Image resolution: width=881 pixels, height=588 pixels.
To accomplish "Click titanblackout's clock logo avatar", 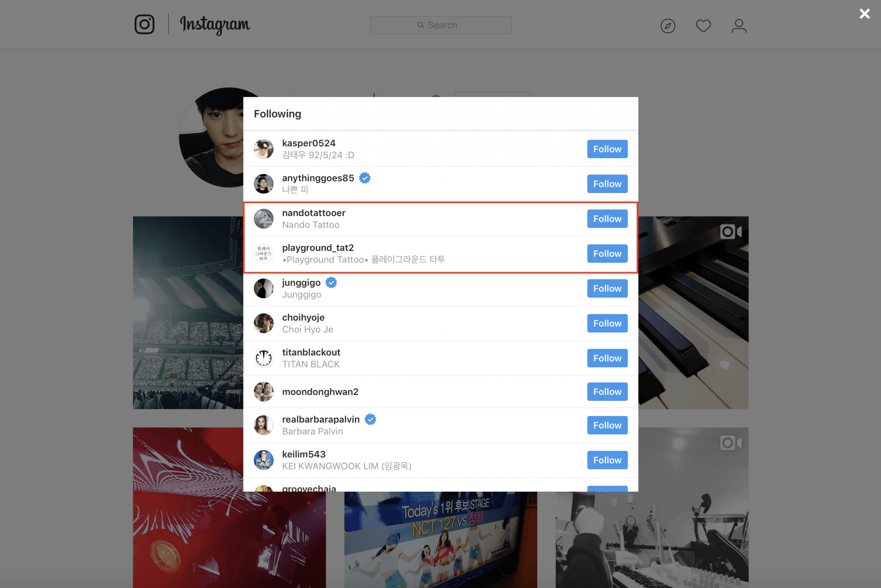I will (x=264, y=358).
